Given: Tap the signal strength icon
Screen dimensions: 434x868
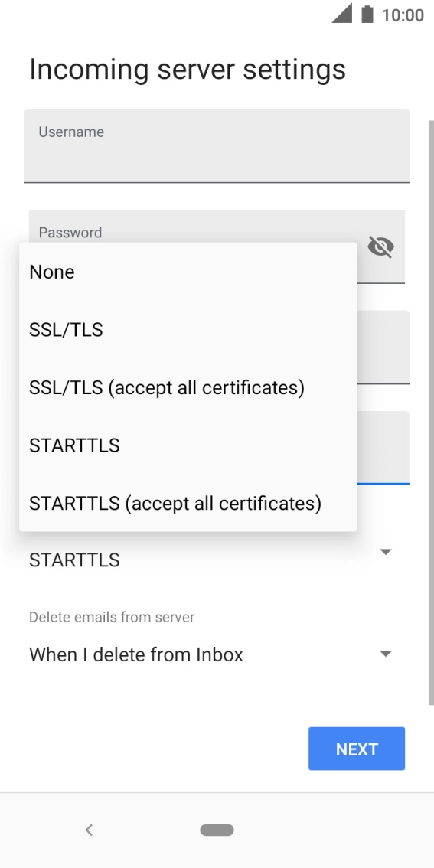Looking at the screenshot, I should pyautogui.click(x=341, y=13).
